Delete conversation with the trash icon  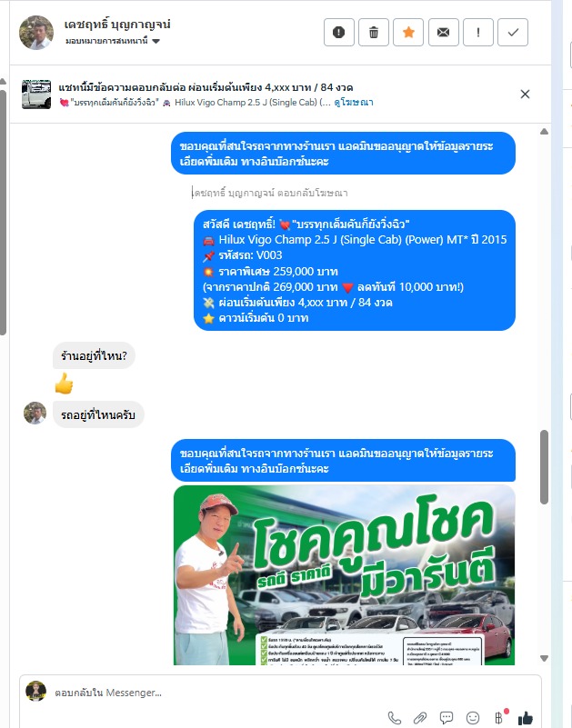tap(374, 32)
